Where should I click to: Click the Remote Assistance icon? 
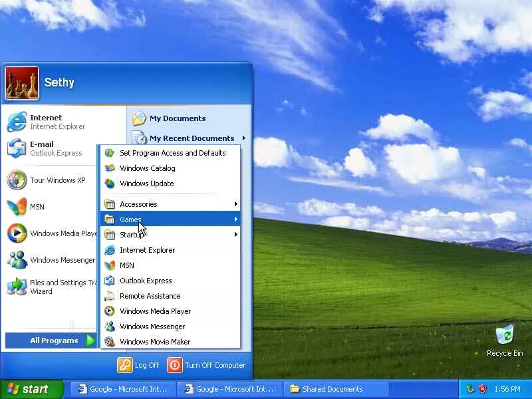[110, 296]
